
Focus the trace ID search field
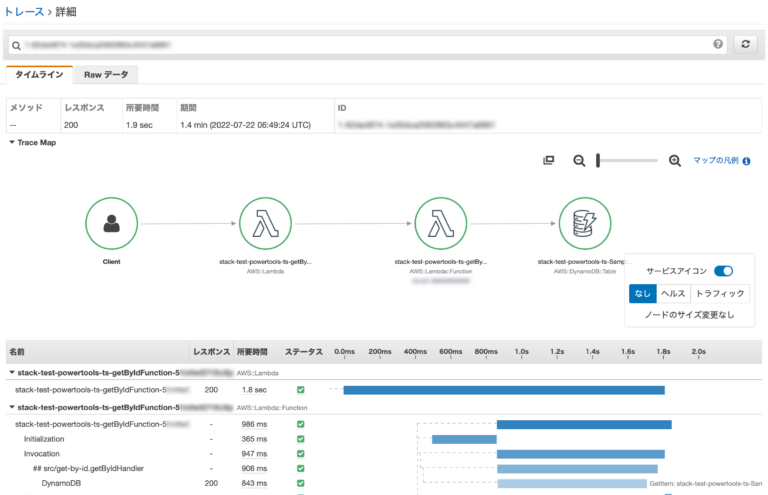pyautogui.click(x=367, y=45)
